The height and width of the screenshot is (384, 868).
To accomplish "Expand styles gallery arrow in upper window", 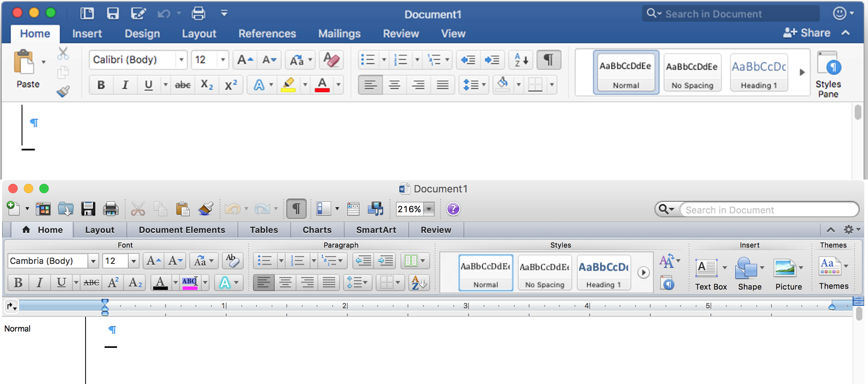I will tap(802, 72).
